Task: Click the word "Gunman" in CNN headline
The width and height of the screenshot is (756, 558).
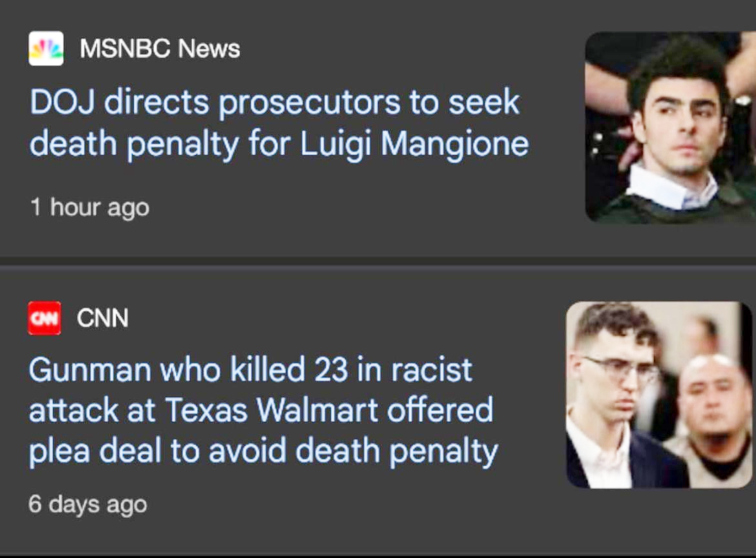Action: pyautogui.click(x=89, y=371)
